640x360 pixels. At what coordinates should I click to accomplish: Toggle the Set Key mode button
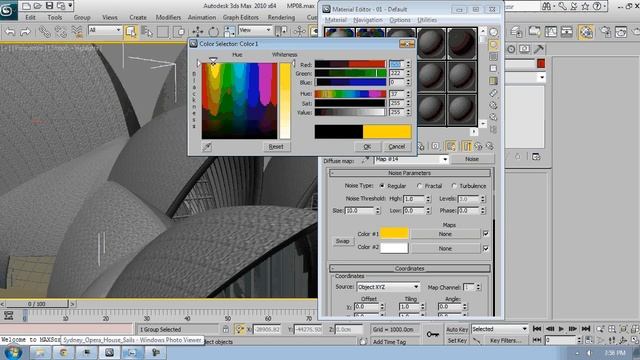(x=457, y=340)
